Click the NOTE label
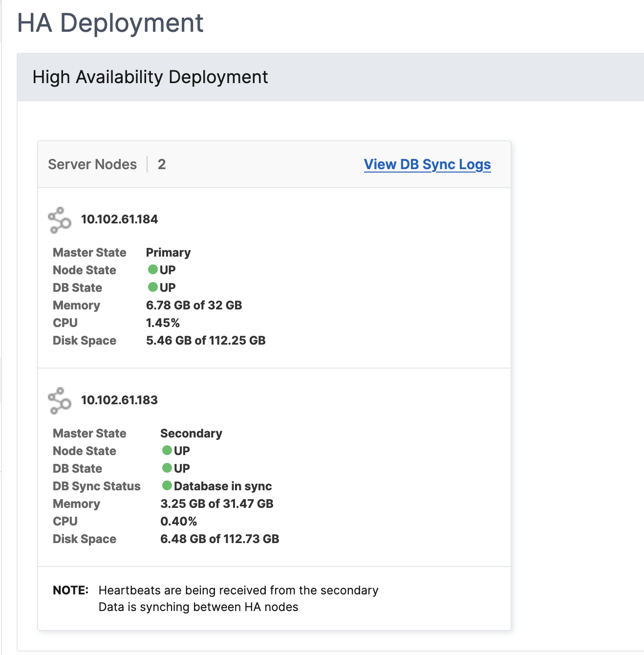Viewport: 644px width, 655px height. point(71,590)
